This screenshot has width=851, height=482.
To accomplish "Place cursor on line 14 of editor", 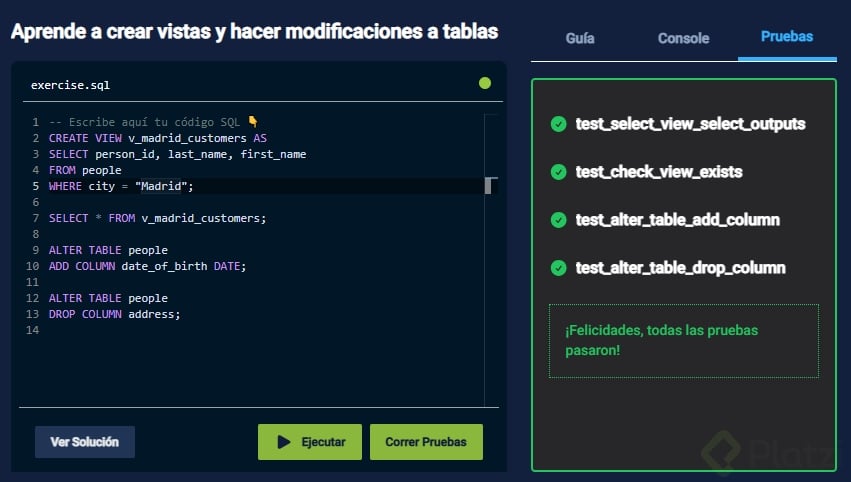I will (x=150, y=330).
